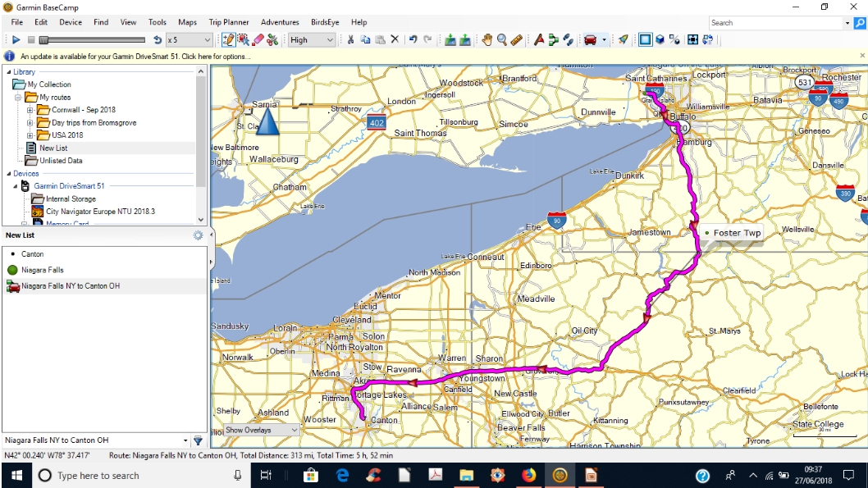The height and width of the screenshot is (488, 868).
Task: Toggle the 3D map view button
Action: point(660,39)
